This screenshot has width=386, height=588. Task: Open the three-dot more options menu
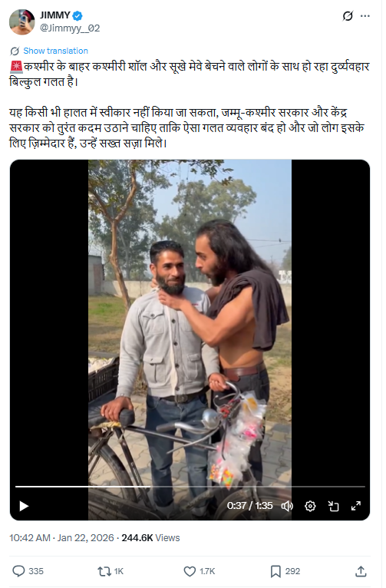(x=365, y=16)
